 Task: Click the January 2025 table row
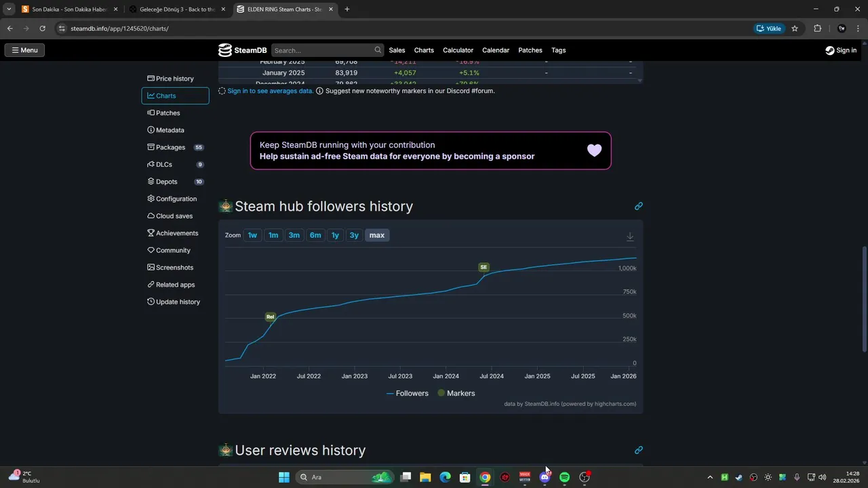click(430, 73)
